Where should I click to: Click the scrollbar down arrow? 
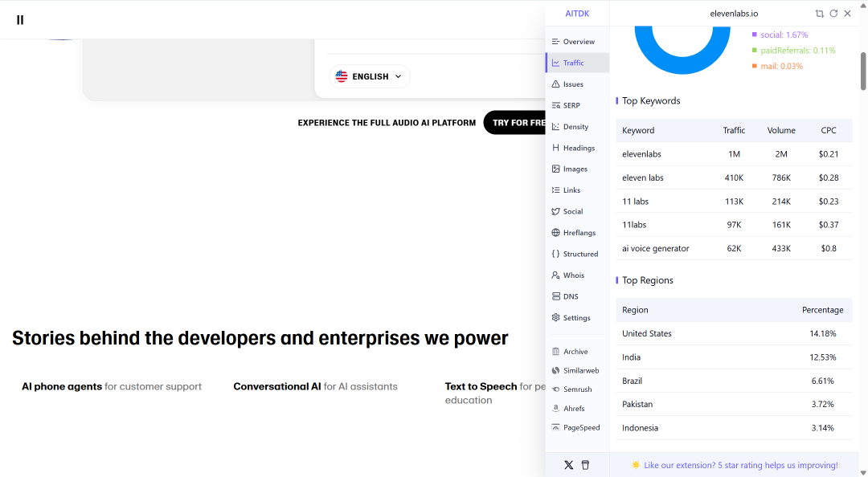click(x=863, y=472)
